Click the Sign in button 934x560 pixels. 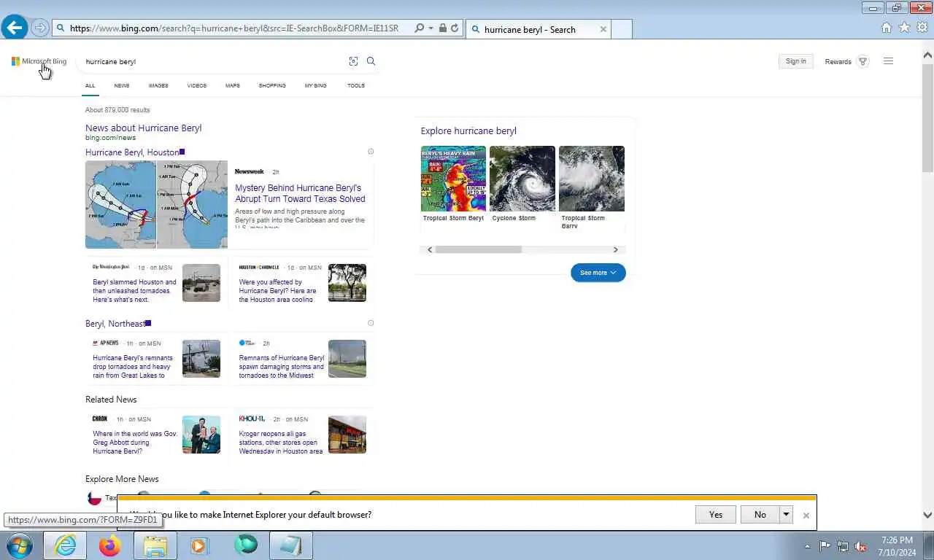pos(795,61)
